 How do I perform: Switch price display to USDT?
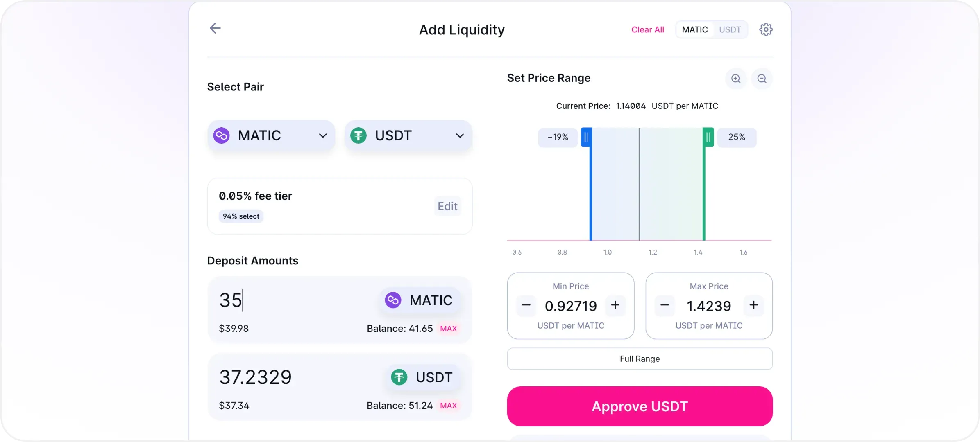(x=730, y=30)
